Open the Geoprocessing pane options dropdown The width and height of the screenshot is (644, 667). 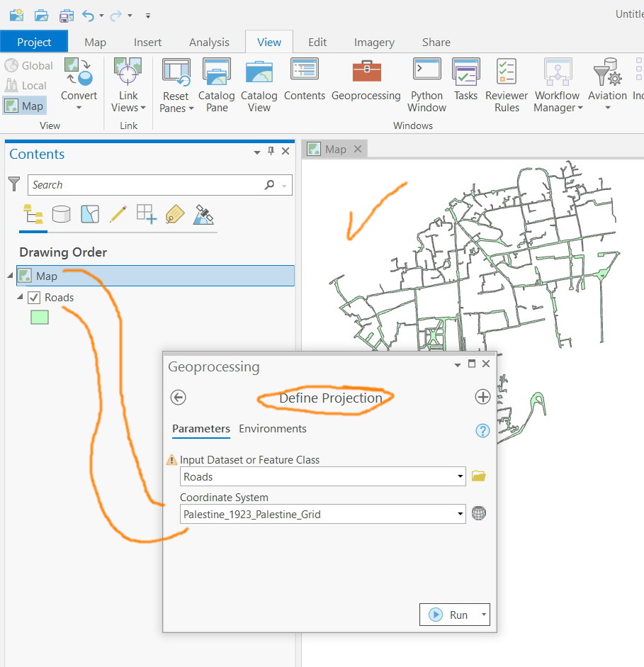coord(458,365)
